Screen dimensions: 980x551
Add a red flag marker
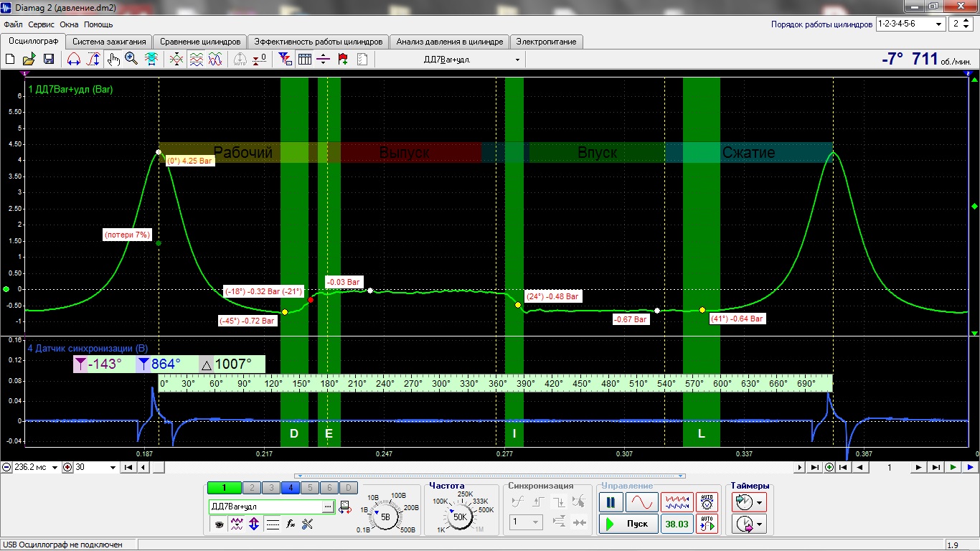click(343, 60)
